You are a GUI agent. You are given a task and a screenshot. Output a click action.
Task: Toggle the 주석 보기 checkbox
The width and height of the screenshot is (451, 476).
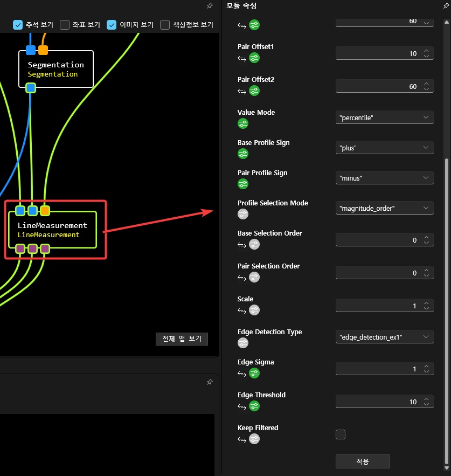pyautogui.click(x=18, y=25)
